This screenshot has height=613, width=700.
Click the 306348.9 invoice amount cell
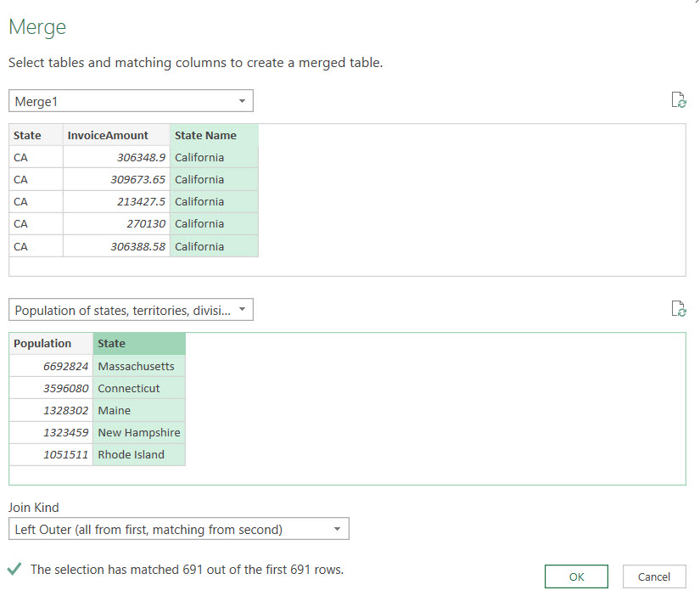coord(115,157)
